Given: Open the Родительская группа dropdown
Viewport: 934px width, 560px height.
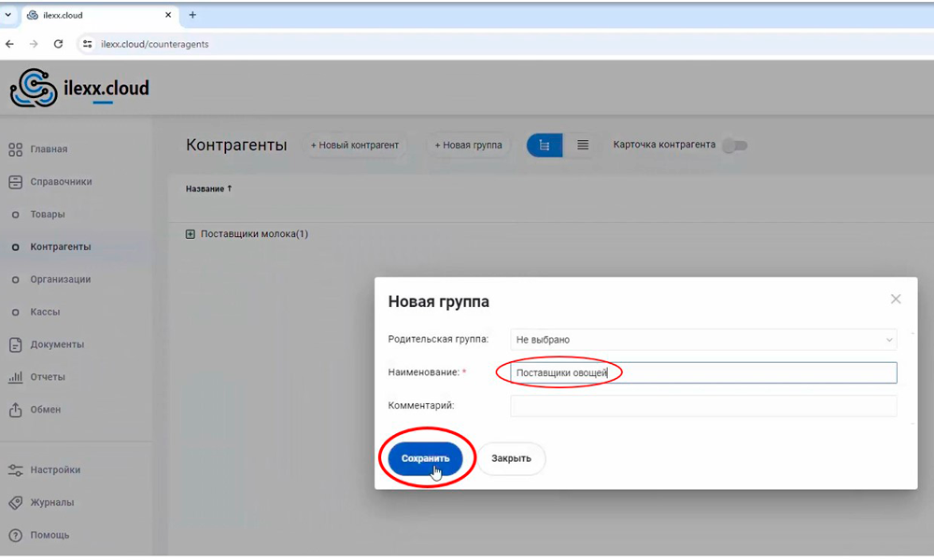Looking at the screenshot, I should click(703, 340).
